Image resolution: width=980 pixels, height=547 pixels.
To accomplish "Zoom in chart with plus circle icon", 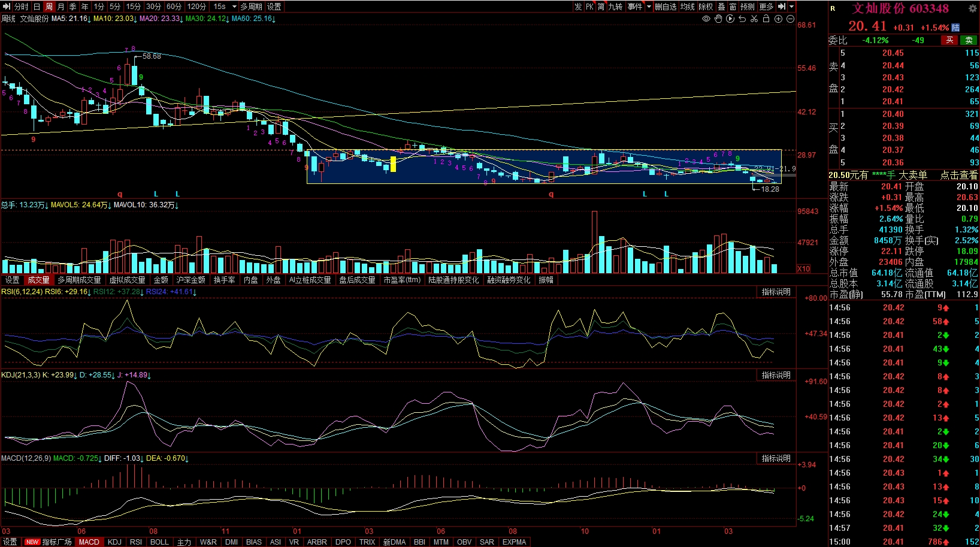I will [x=778, y=19].
